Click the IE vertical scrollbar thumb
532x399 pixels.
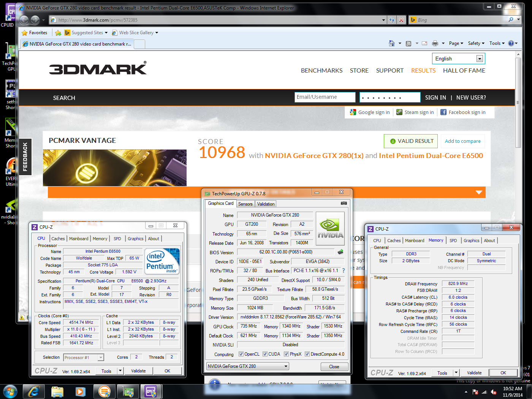point(518,103)
